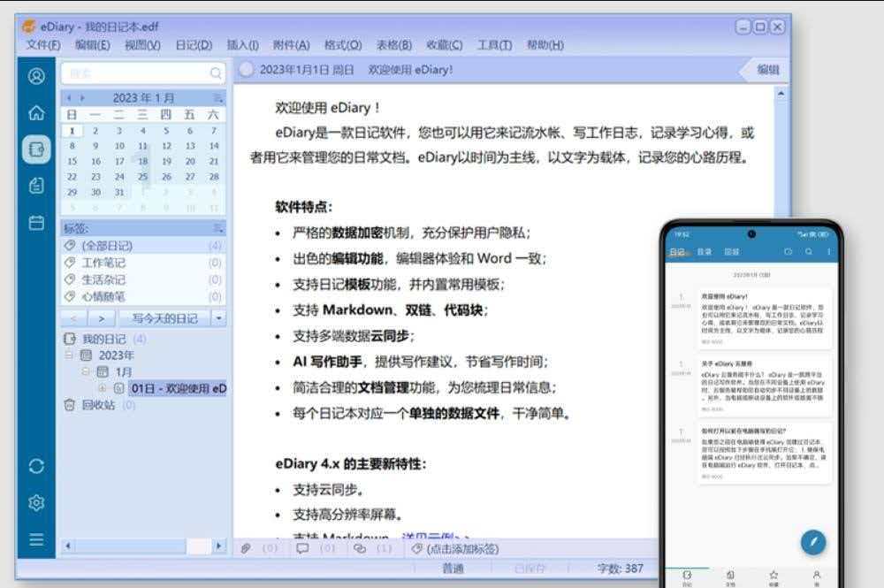The image size is (884, 588).
Task: Click the paperclip attachment icon in the status bar
Action: tap(245, 548)
